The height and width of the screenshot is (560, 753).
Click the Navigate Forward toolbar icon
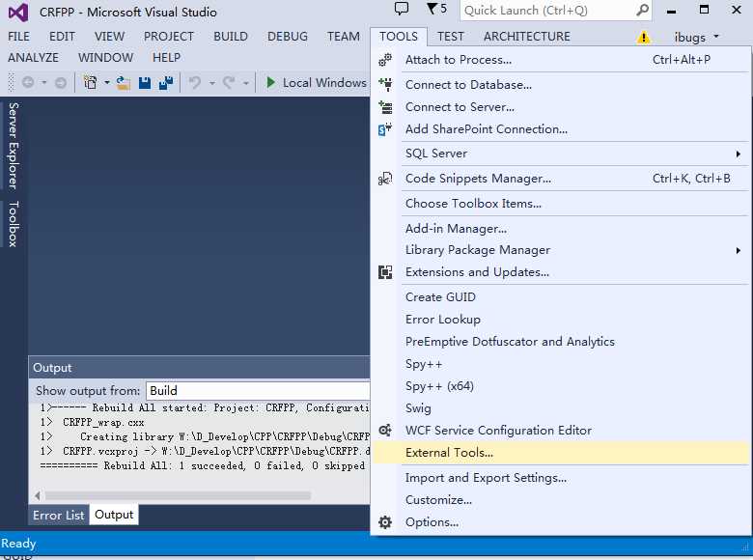61,83
